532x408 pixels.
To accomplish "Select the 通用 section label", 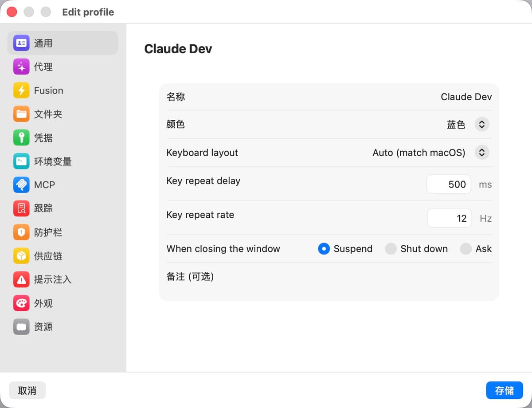I will coord(43,43).
